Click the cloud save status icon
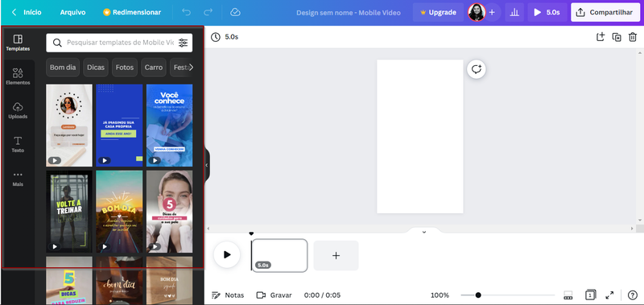The height and width of the screenshot is (305, 644). pyautogui.click(x=235, y=12)
